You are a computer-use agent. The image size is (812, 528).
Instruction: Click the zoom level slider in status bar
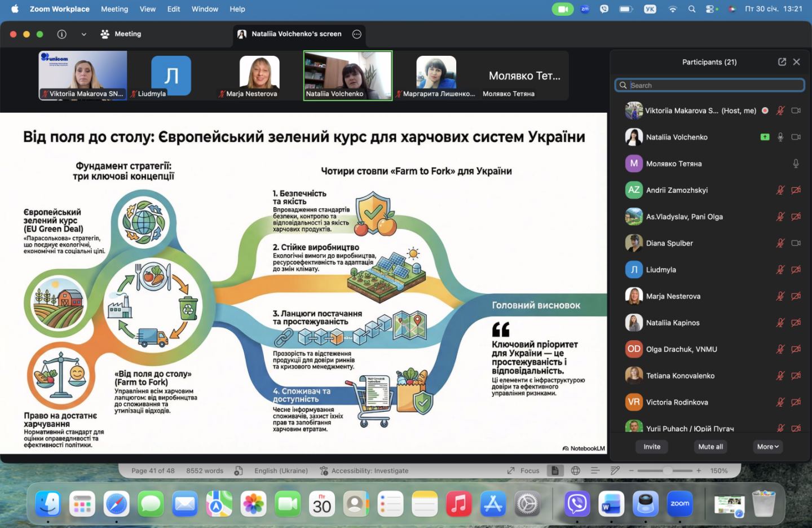[667, 470]
